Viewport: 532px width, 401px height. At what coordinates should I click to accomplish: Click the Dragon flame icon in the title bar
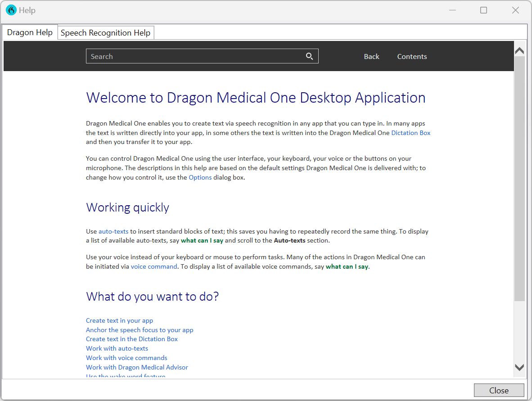(x=10, y=9)
